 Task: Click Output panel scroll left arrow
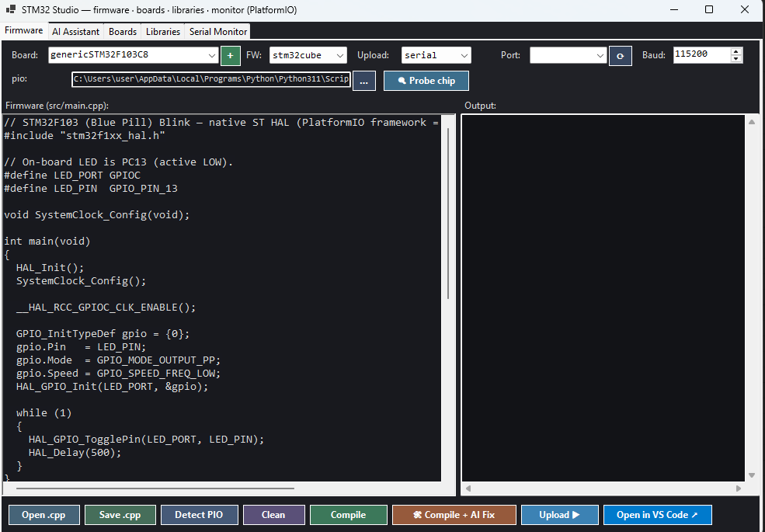click(x=468, y=488)
